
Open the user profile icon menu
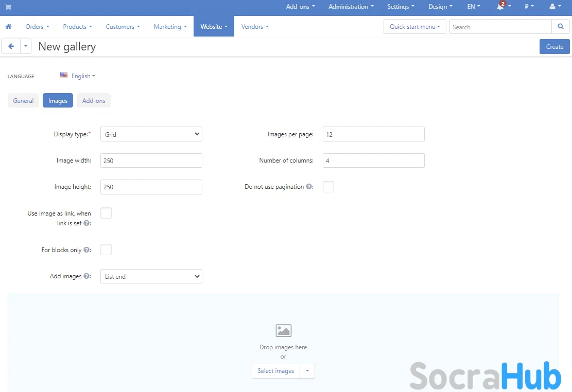pos(552,7)
